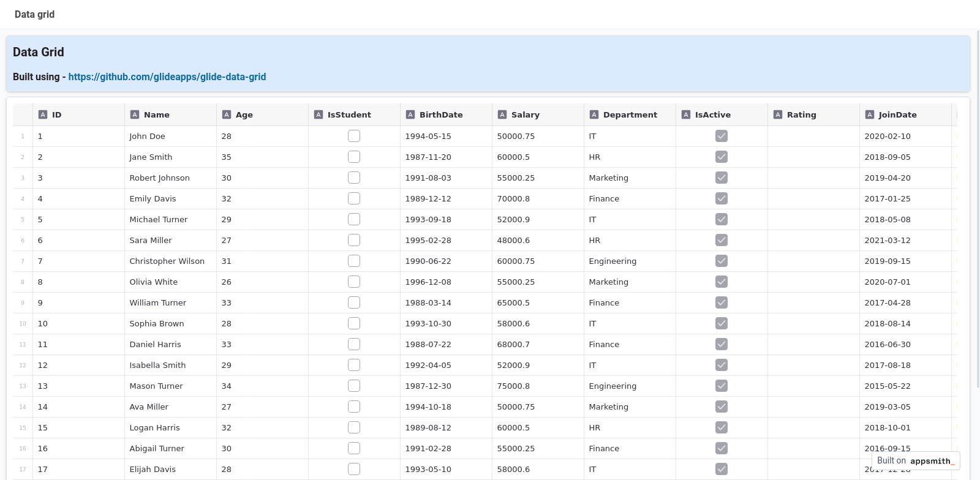Uncheck IsActive for Emily Davis
Image resolution: width=980 pixels, height=480 pixels.
coord(722,198)
